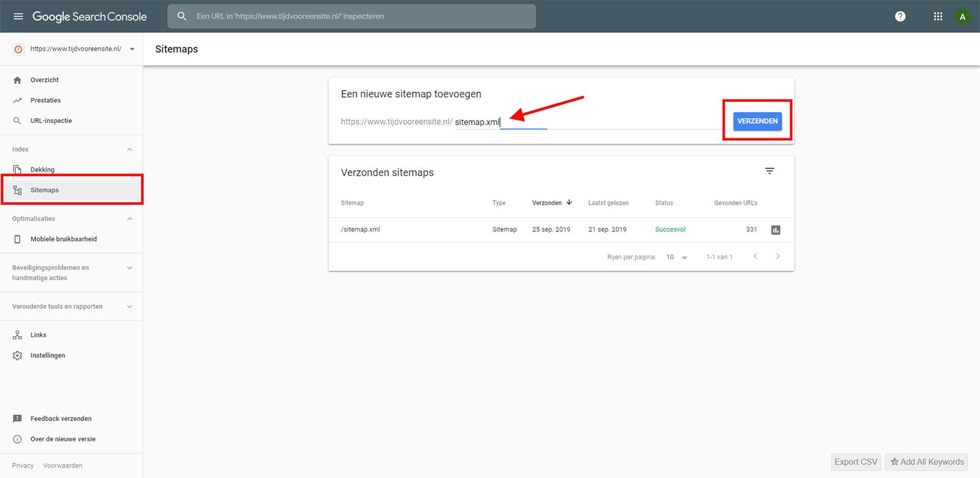Click the Status column header
Screen dimensions: 980x478
click(x=664, y=203)
